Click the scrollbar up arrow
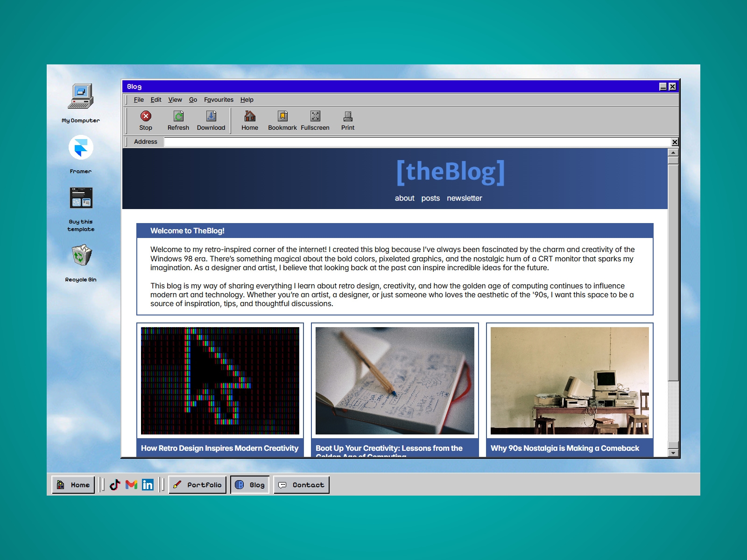Viewport: 747px width, 560px height. (x=673, y=153)
